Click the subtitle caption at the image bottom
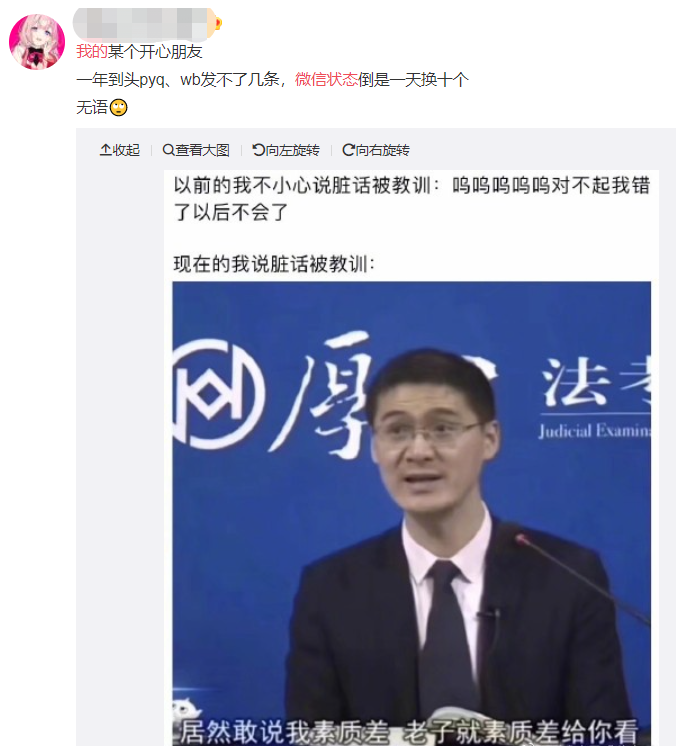The image size is (676, 746). point(410,731)
